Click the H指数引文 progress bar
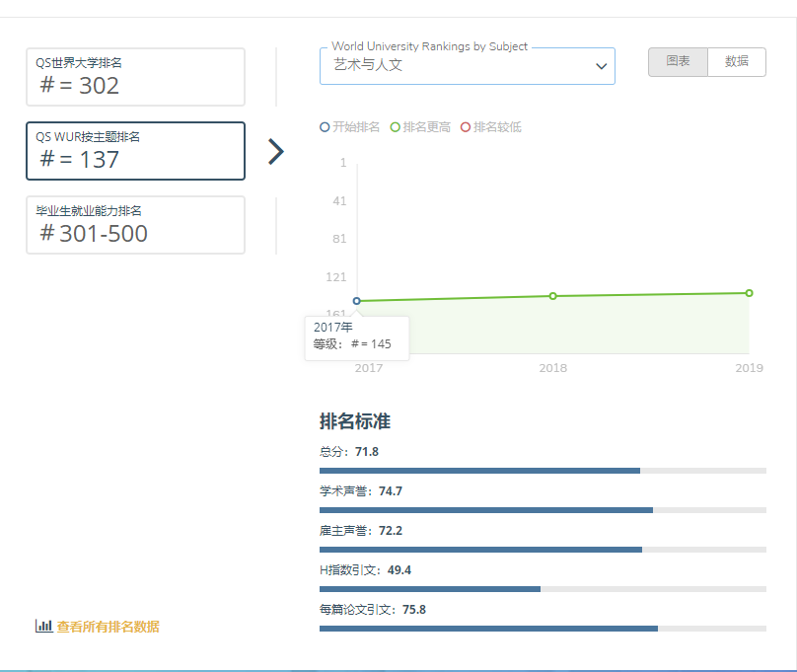797x672 pixels. [543, 589]
